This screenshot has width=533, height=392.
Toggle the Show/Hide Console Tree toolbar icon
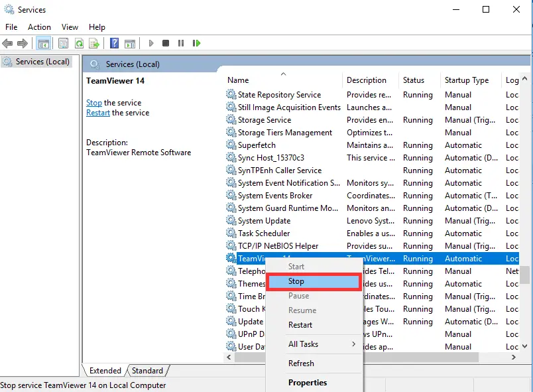[44, 43]
